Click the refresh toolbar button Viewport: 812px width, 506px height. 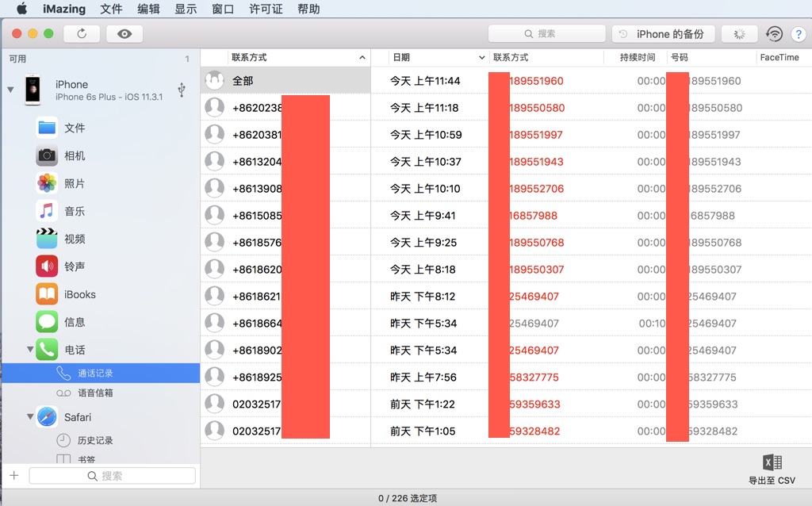pos(82,33)
